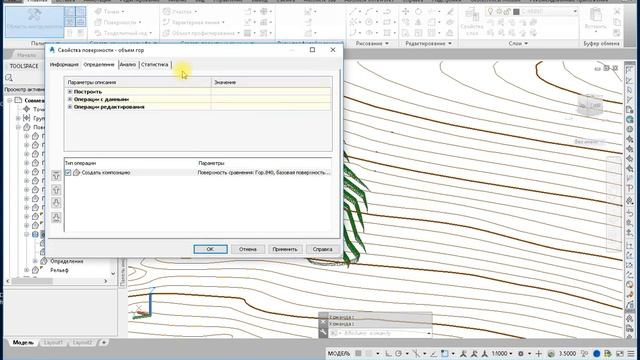
Task: Open help with the Справка button
Action: pos(322,249)
